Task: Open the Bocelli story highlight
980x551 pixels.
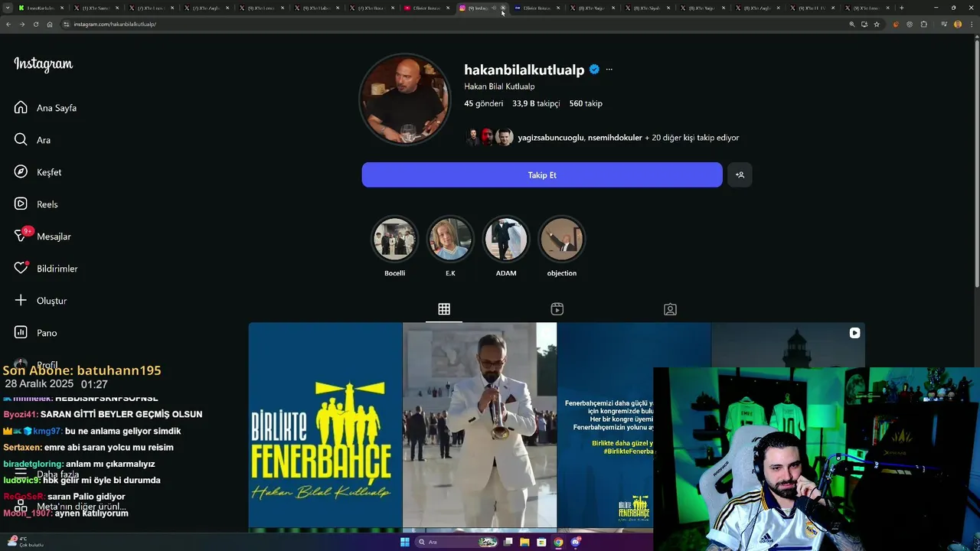Action: pyautogui.click(x=394, y=240)
